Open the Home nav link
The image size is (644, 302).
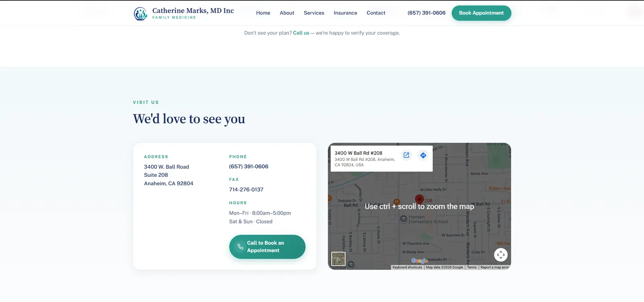[263, 13]
